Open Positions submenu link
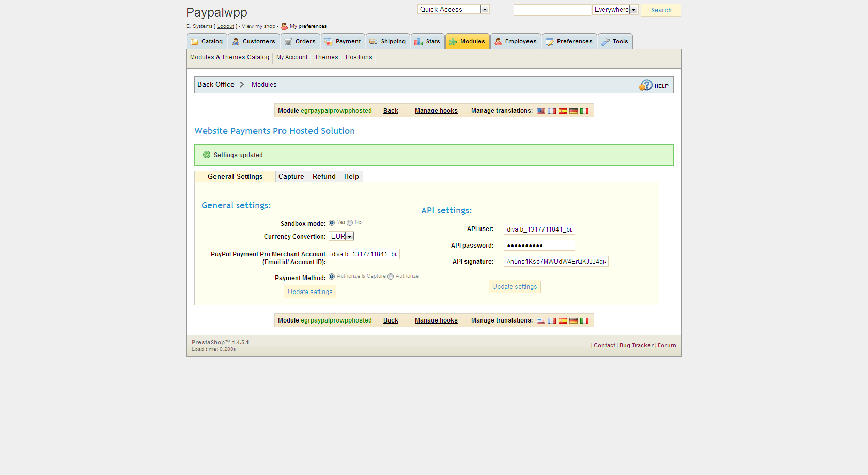Image resolution: width=868 pixels, height=475 pixels. (359, 57)
